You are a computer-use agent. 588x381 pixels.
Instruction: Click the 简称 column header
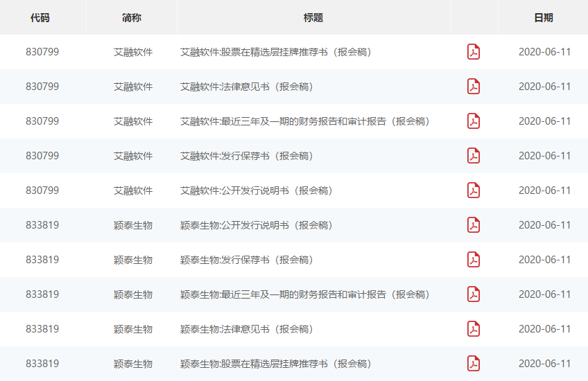coord(132,18)
